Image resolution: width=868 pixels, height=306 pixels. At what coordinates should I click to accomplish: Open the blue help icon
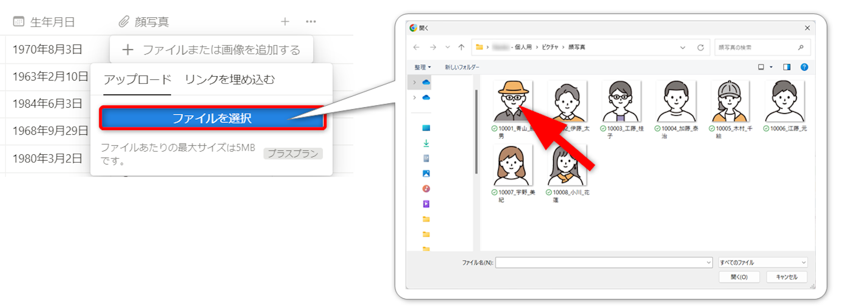tap(804, 67)
